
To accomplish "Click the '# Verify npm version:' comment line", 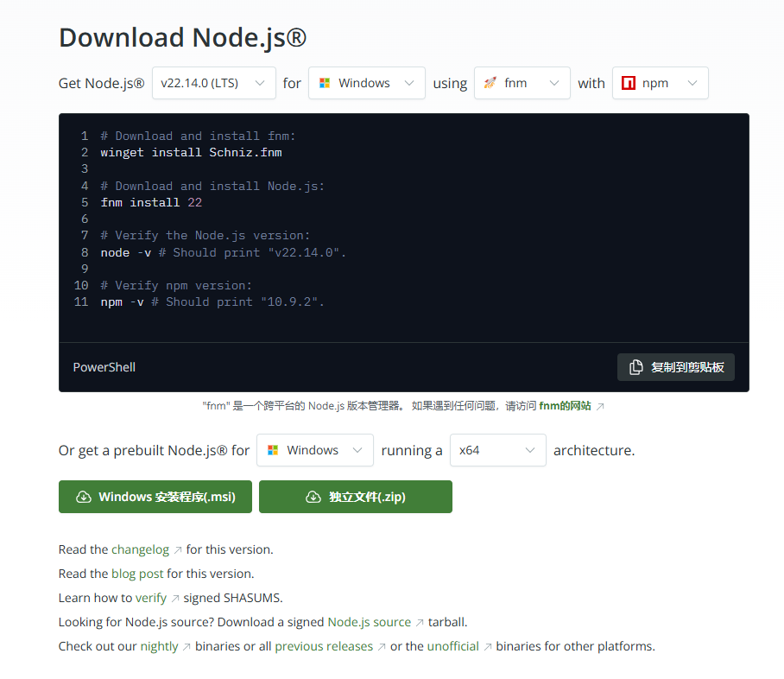I will (176, 286).
